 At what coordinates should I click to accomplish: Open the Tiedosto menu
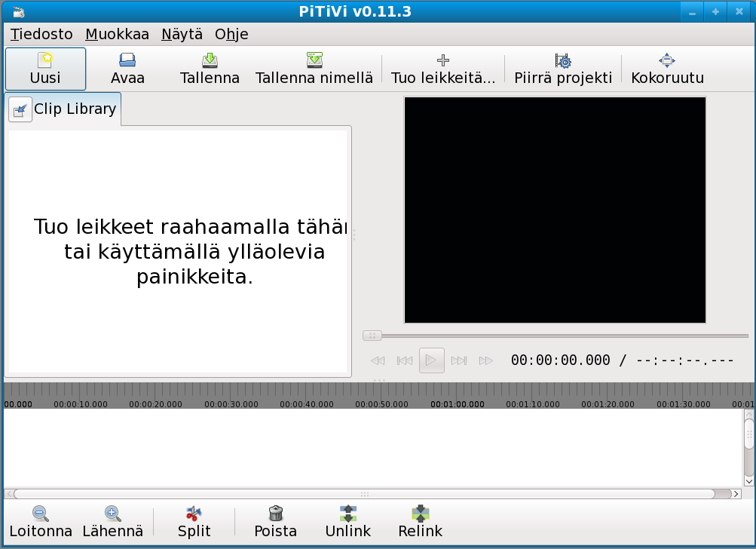41,34
